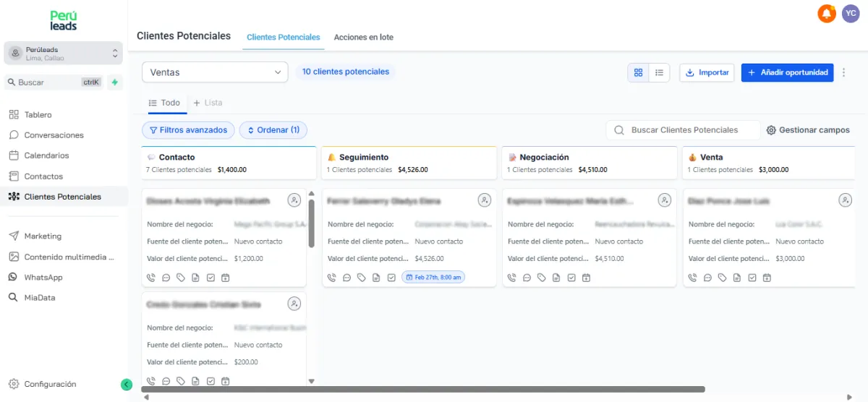Open the three-dot more options menu
The image size is (868, 402).
point(843,72)
